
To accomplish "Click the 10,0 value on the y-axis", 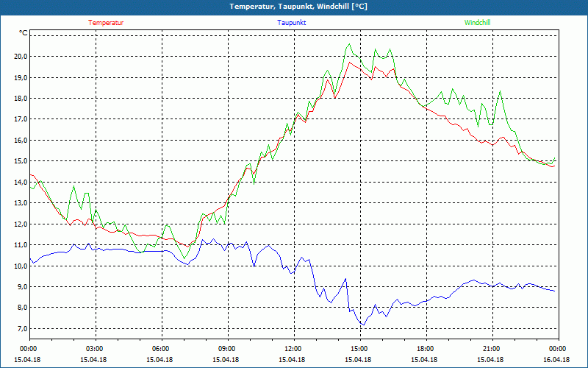I will tap(19, 266).
